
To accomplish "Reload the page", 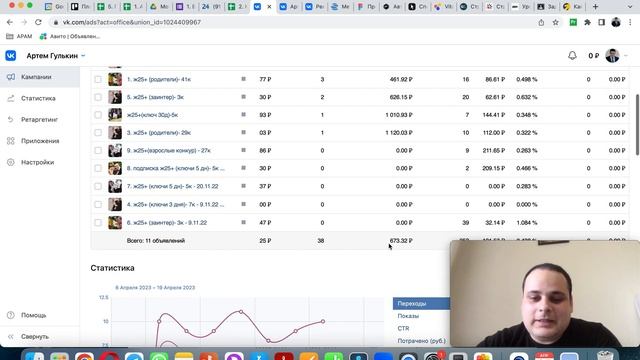I will point(38,22).
